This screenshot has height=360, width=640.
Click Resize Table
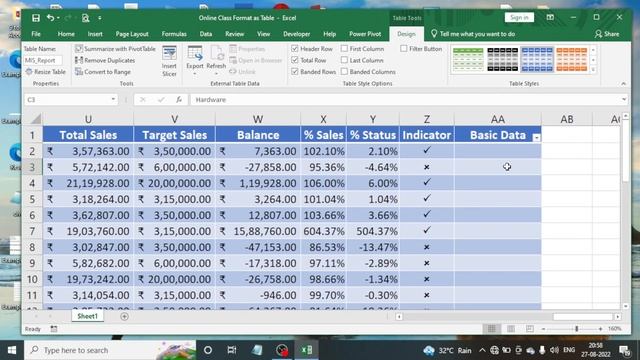point(46,71)
